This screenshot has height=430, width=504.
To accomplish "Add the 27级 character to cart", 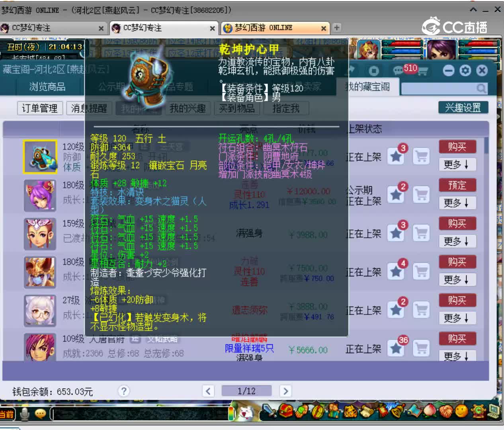I will pyautogui.click(x=421, y=310).
